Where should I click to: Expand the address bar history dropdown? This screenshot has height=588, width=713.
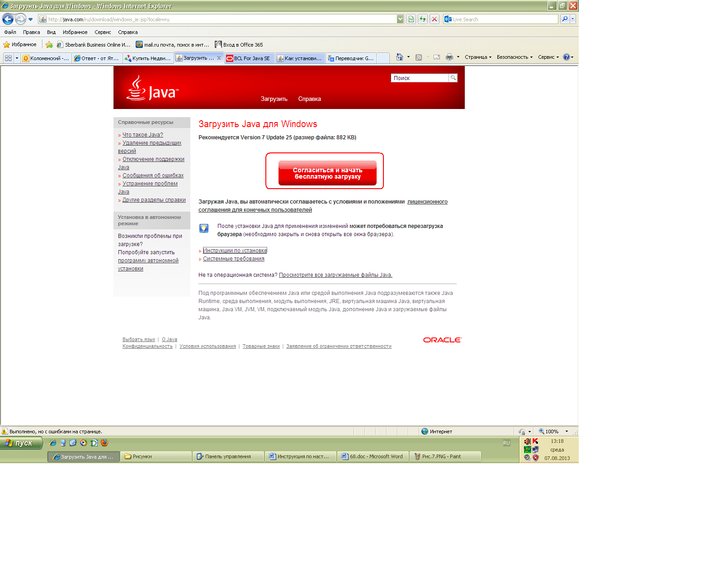tap(400, 19)
